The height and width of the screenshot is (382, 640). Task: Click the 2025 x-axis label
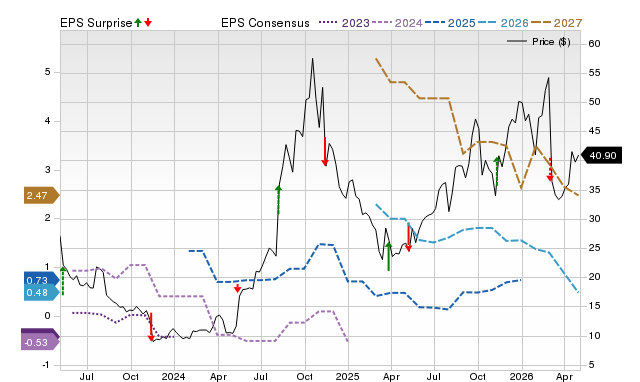click(347, 376)
